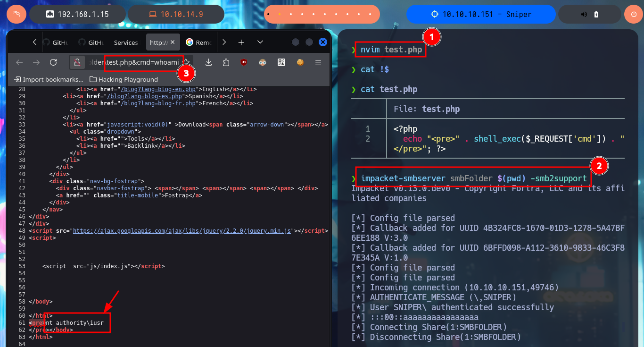Screen dimensions: 644x347
Task: Switch to the first GitHub tab
Action: coord(56,42)
